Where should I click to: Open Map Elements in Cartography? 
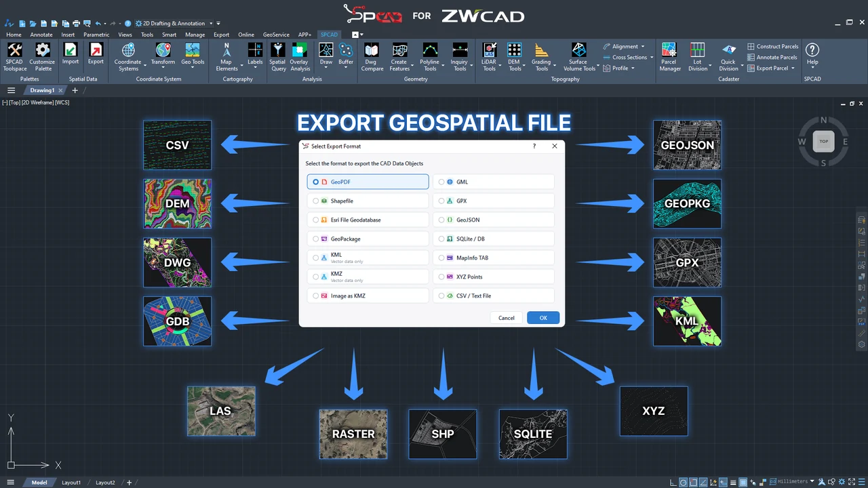[x=226, y=56]
